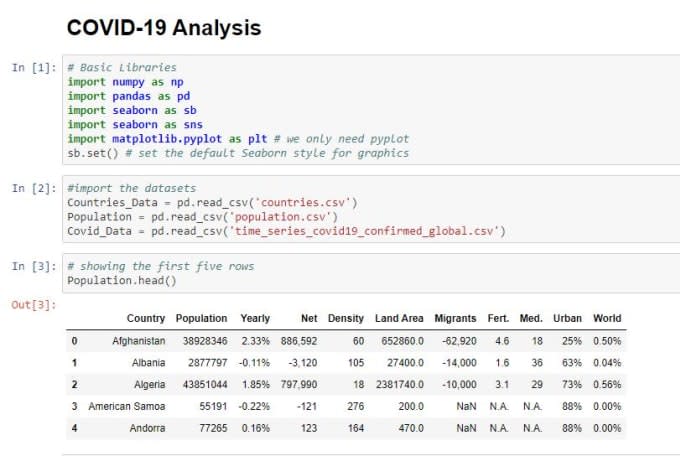Click the Urban column header
Screen dimensions: 680x456
567,318
